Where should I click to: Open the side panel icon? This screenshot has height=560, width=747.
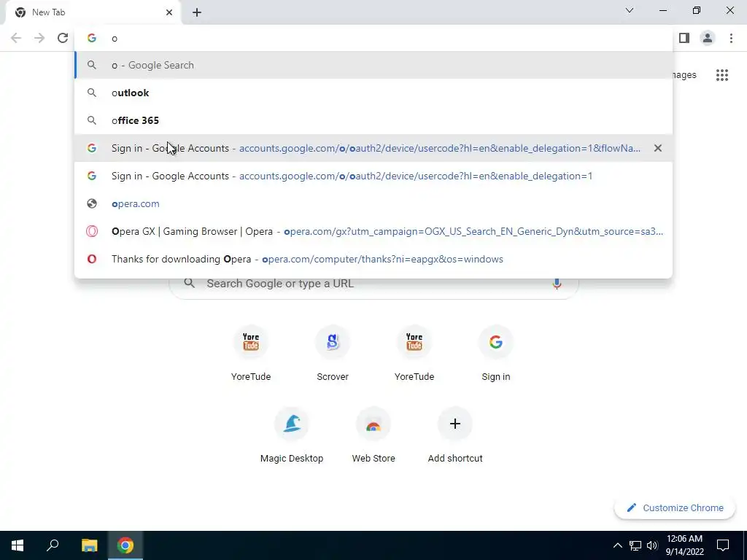point(684,38)
